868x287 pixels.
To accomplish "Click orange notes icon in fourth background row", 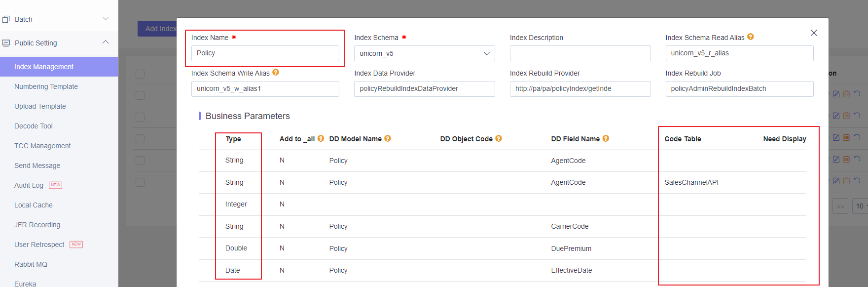I will 846,159.
